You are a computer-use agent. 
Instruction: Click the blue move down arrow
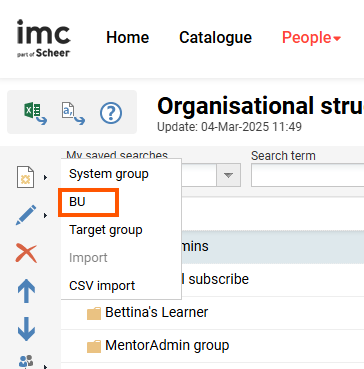click(26, 329)
